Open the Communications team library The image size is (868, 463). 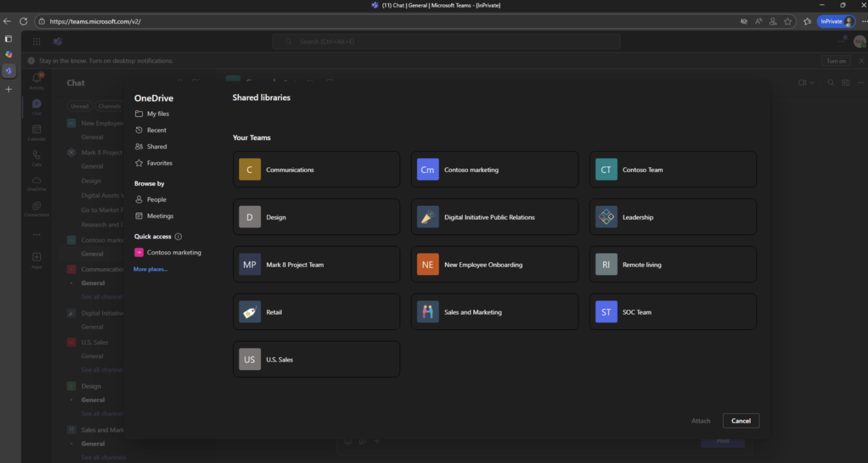(x=316, y=169)
